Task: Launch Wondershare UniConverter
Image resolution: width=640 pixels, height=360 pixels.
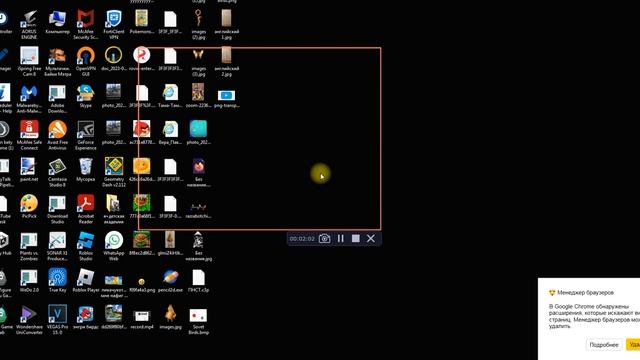Action: tap(29, 320)
